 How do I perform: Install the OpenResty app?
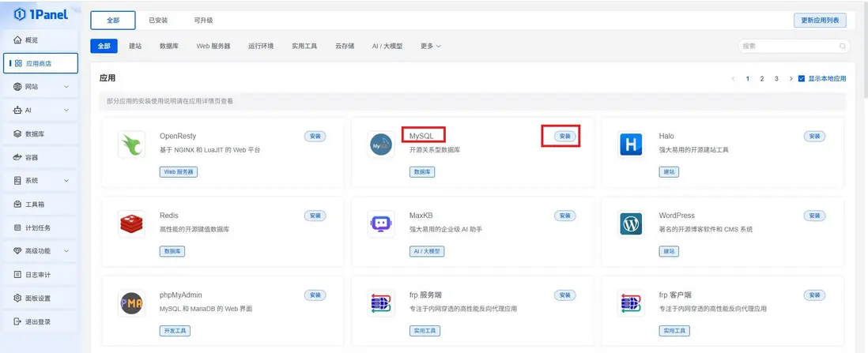tap(315, 136)
